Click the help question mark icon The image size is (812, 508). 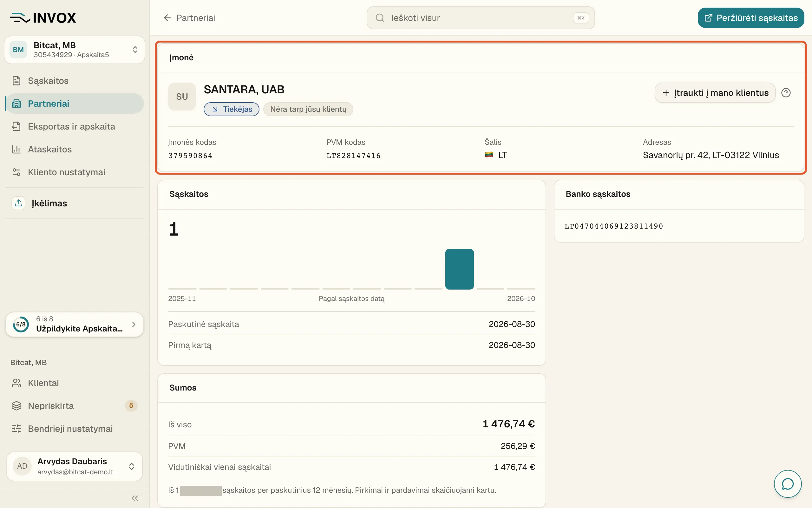click(x=786, y=93)
